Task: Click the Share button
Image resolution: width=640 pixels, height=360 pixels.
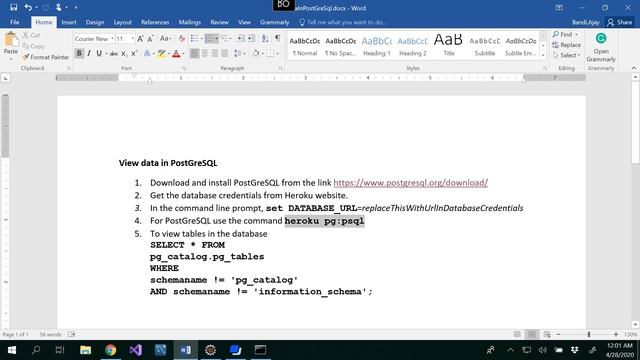Action: [620, 22]
